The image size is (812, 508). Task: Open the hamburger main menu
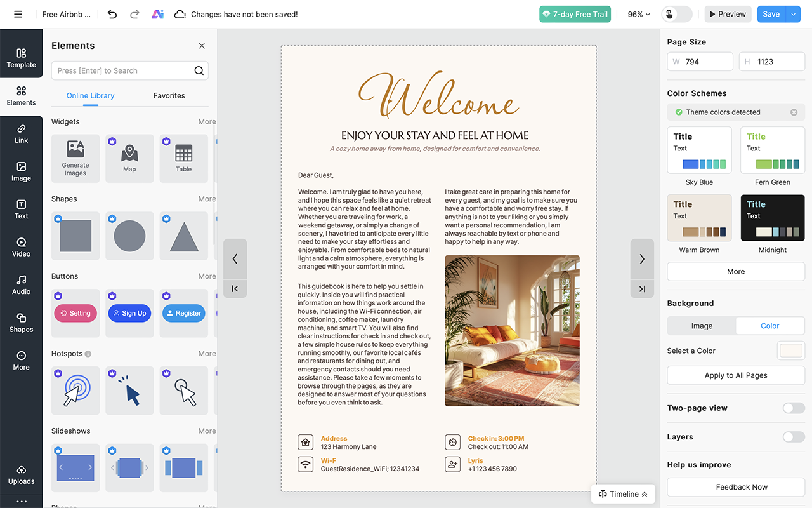click(18, 14)
